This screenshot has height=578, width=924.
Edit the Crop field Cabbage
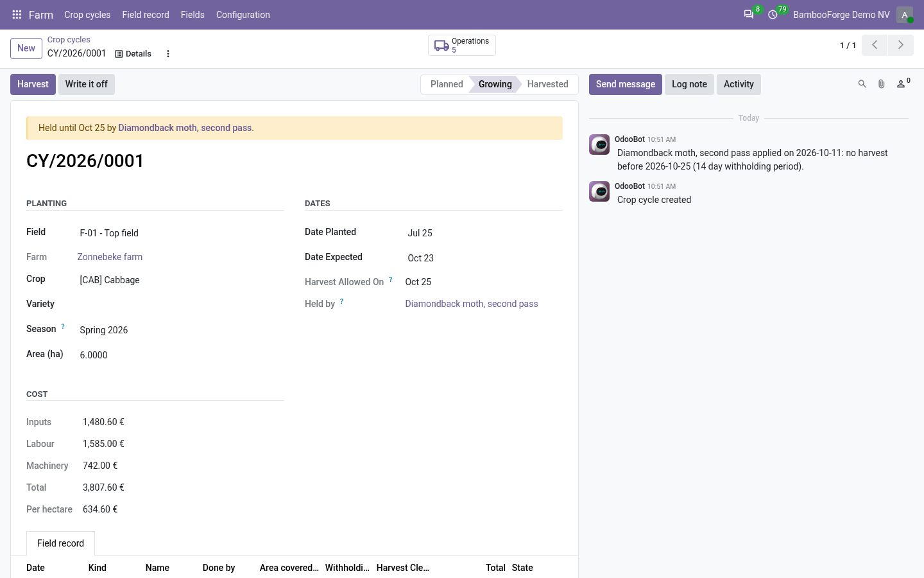(182, 280)
